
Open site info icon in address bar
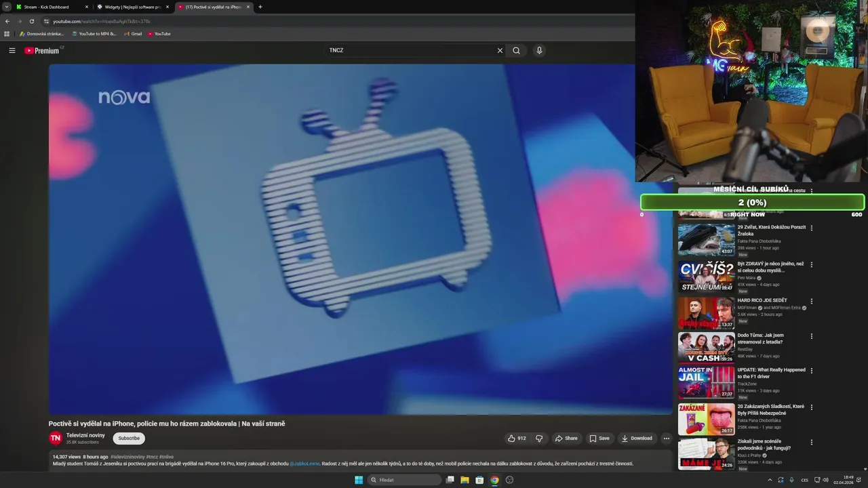47,21
